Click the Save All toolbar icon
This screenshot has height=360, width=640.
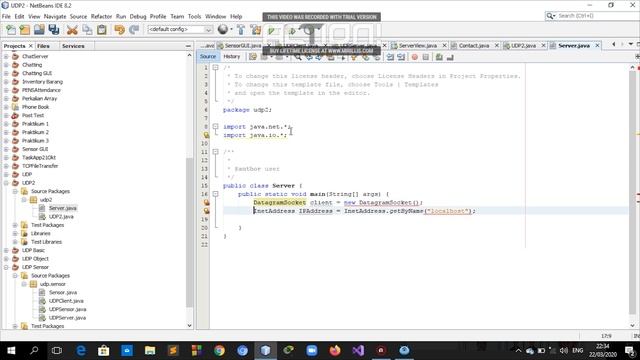[53, 29]
